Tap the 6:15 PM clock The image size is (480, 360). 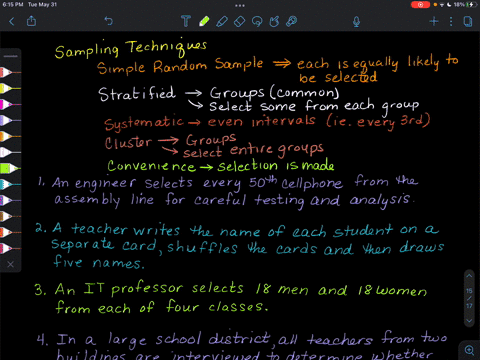(13, 5)
